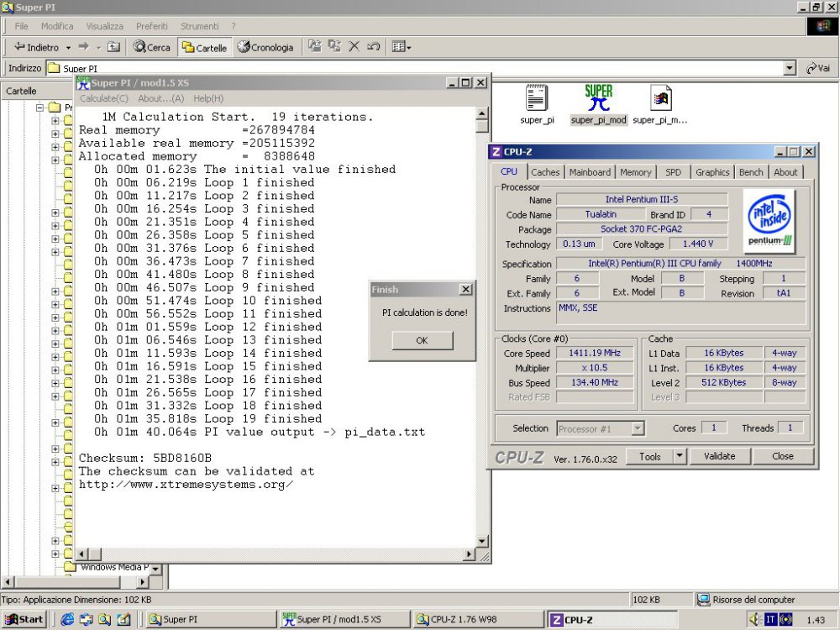Toggle the Cartelle folders panel
840x630 pixels.
(x=204, y=47)
